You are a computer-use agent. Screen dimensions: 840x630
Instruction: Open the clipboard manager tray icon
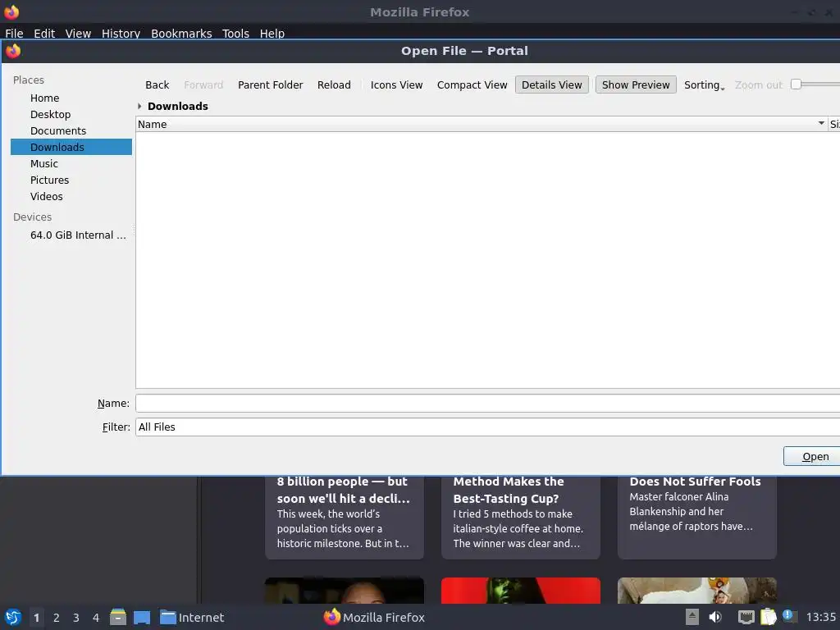click(768, 617)
